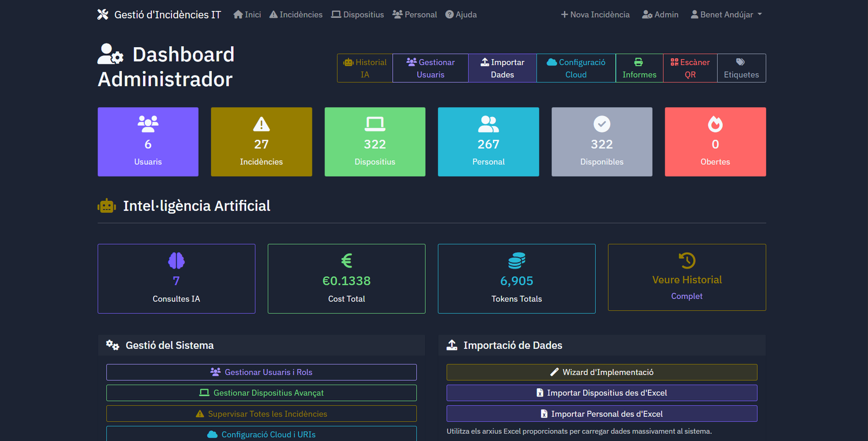Click Importar Dispositius des d'Excel button
Image resolution: width=868 pixels, height=441 pixels.
click(x=602, y=393)
